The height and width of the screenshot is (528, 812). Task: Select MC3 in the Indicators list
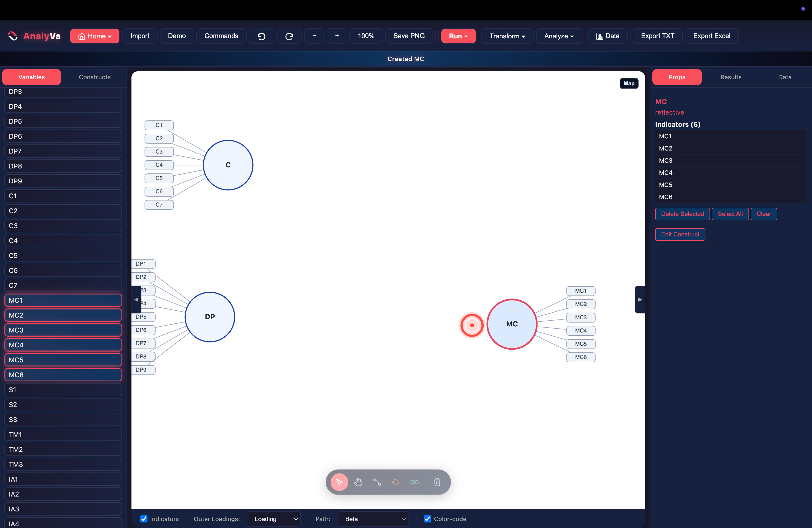pos(731,161)
